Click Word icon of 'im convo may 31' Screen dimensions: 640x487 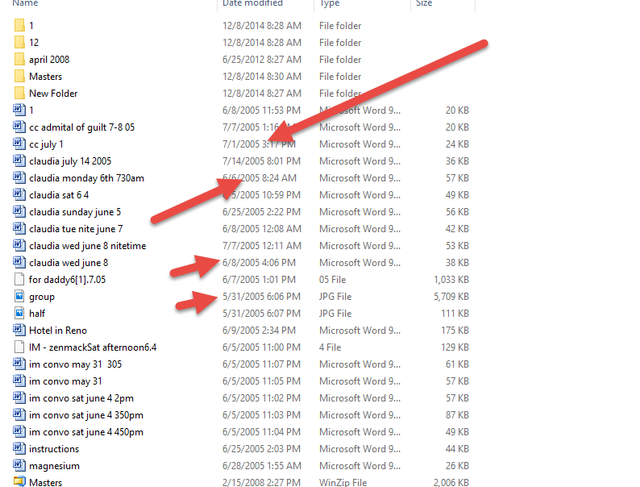point(19,381)
